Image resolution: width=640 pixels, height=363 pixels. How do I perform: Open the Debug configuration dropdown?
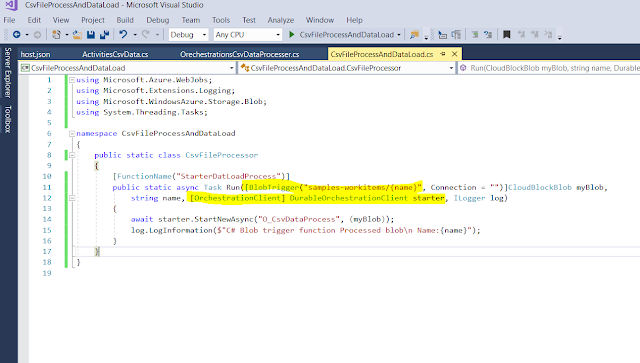click(x=189, y=35)
